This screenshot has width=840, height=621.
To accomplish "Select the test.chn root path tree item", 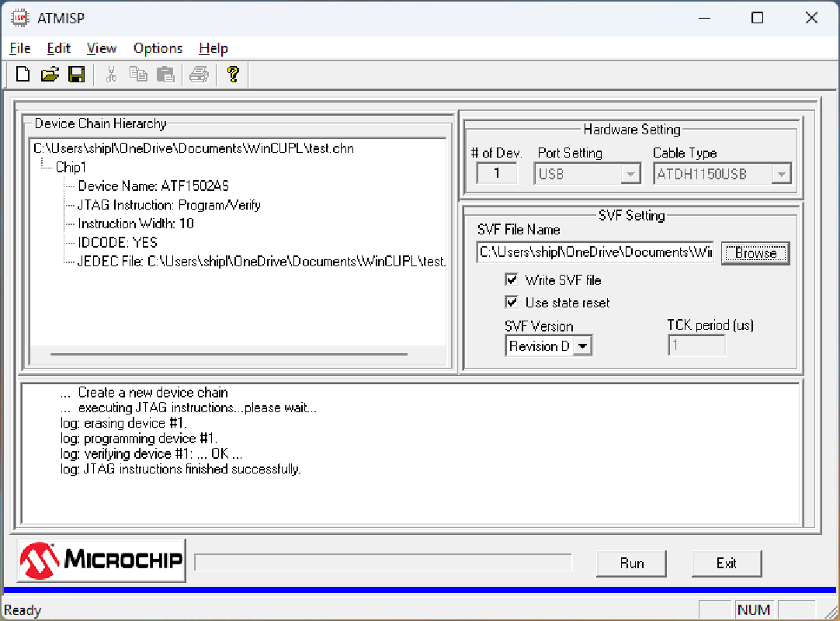I will (x=193, y=148).
